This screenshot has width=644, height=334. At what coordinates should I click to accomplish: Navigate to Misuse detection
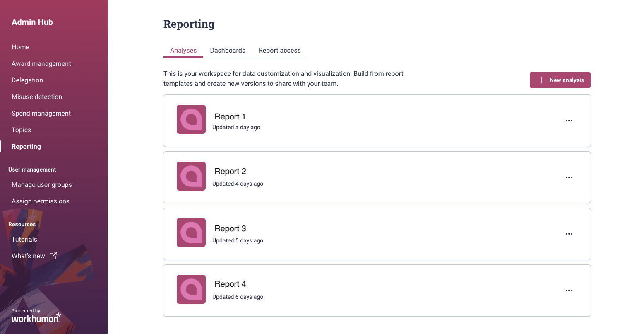37,97
